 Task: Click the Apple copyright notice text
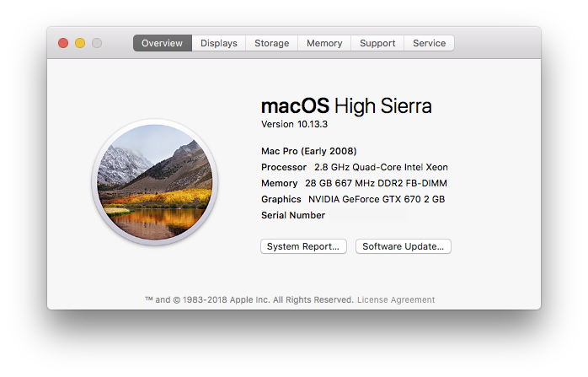click(249, 299)
